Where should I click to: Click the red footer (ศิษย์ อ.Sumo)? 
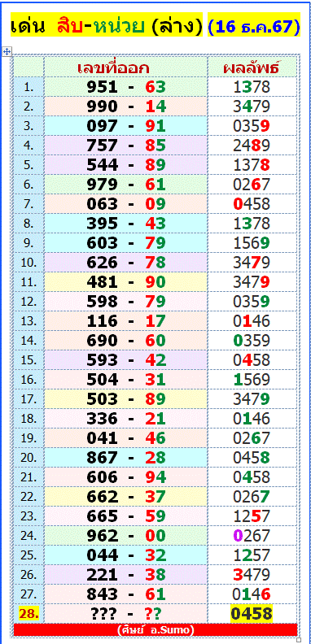(155, 629)
